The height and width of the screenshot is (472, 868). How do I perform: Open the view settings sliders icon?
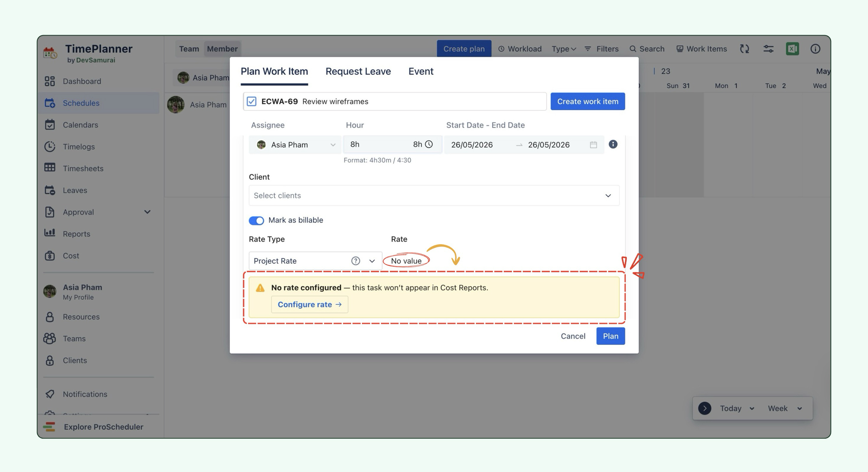(x=768, y=49)
